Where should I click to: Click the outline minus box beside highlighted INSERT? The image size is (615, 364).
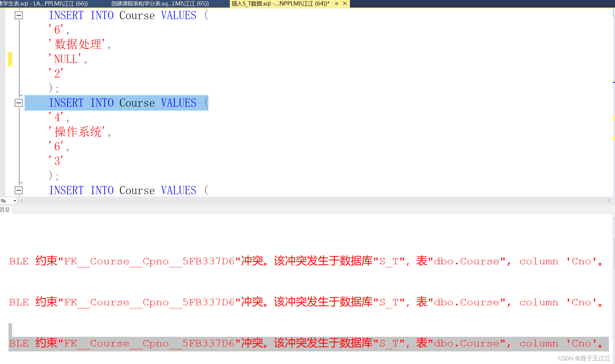pyautogui.click(x=19, y=102)
